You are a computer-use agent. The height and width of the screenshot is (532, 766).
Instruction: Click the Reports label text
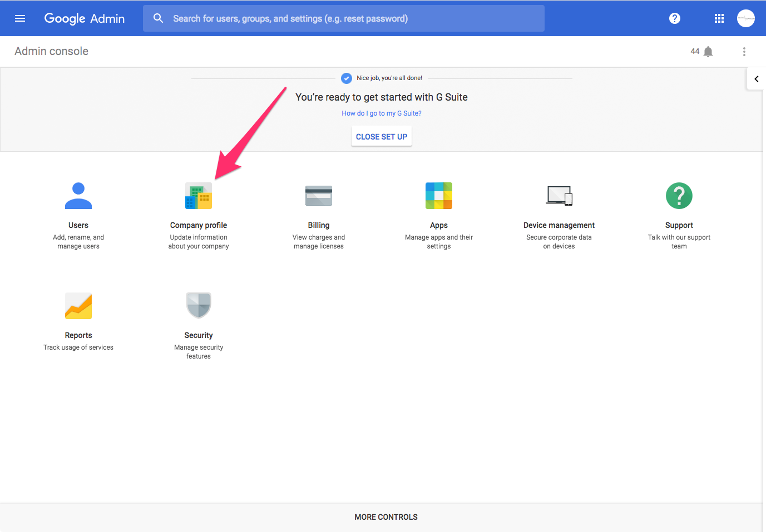[78, 335]
